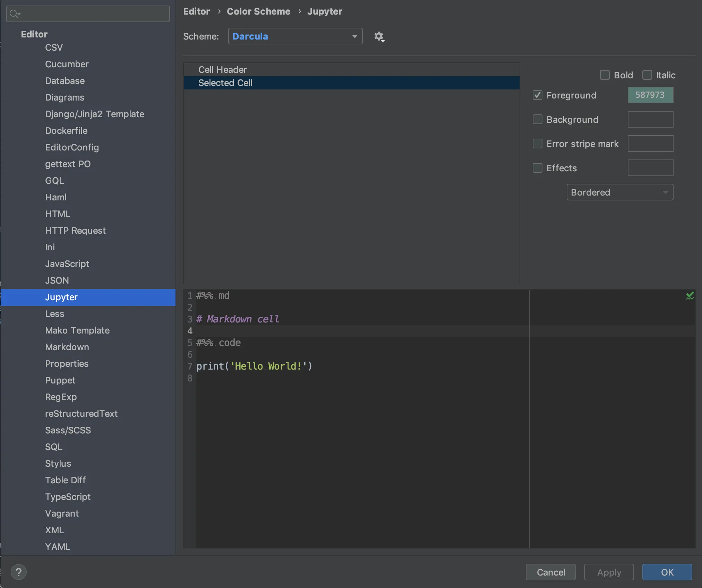This screenshot has height=588, width=702.
Task: Click the Cancel button
Action: 550,572
